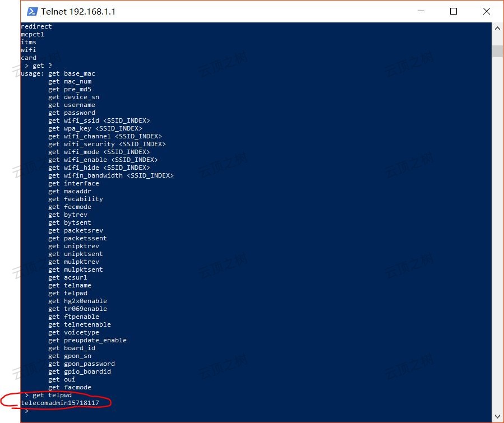Click the "get gpon_password" usage entry
The width and height of the screenshot is (504, 423).
point(81,364)
